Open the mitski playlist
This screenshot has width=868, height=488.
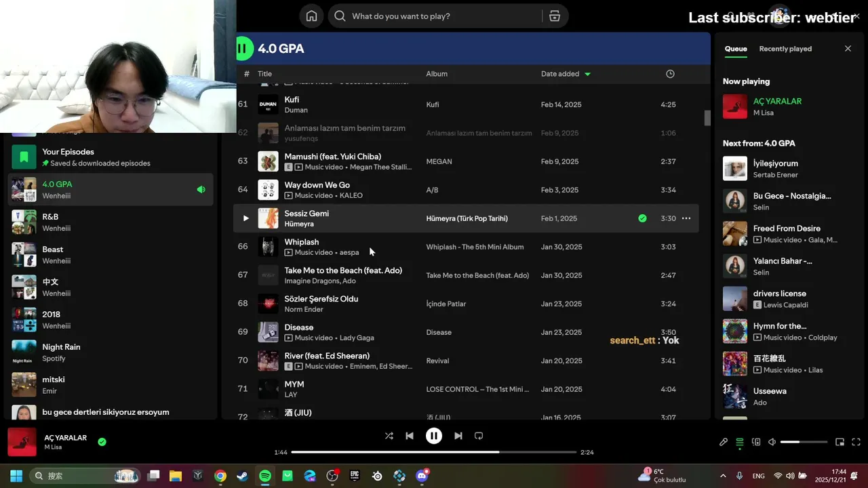pos(111,385)
